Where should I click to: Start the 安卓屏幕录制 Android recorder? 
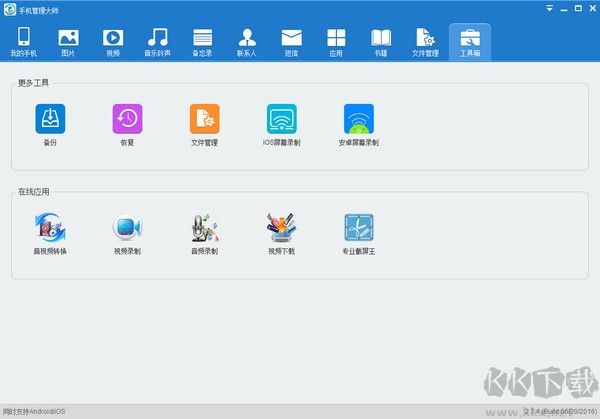(359, 125)
